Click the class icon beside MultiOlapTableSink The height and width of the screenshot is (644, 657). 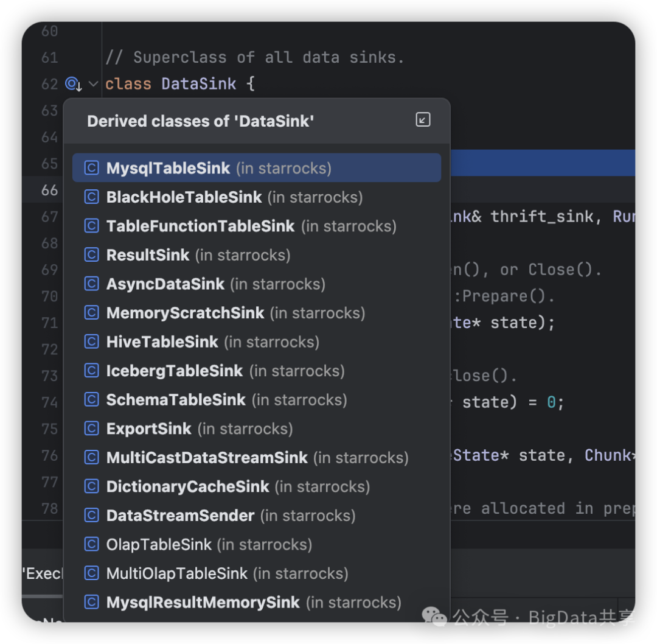(91, 573)
